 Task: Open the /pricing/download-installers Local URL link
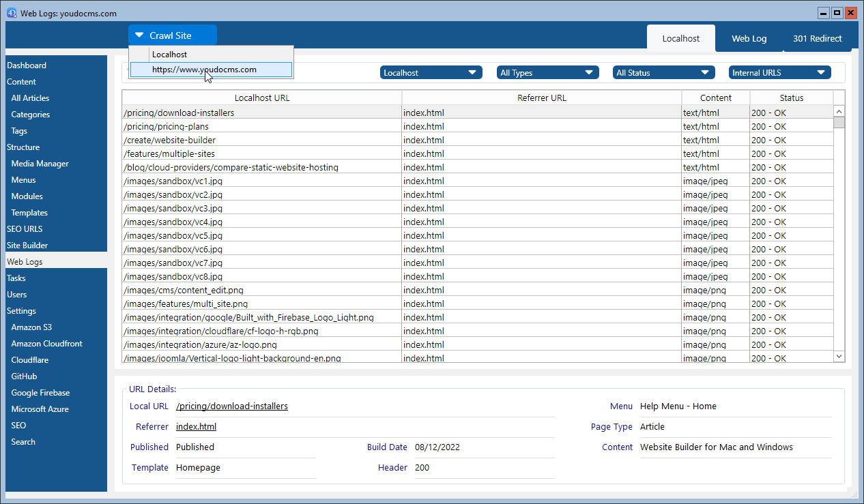coord(232,406)
